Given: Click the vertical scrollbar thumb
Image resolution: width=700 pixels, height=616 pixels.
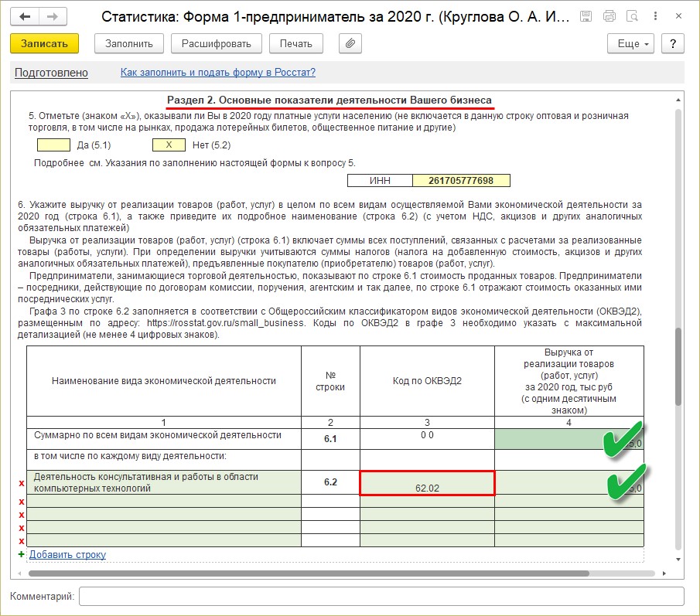Looking at the screenshot, I should pyautogui.click(x=678, y=366).
